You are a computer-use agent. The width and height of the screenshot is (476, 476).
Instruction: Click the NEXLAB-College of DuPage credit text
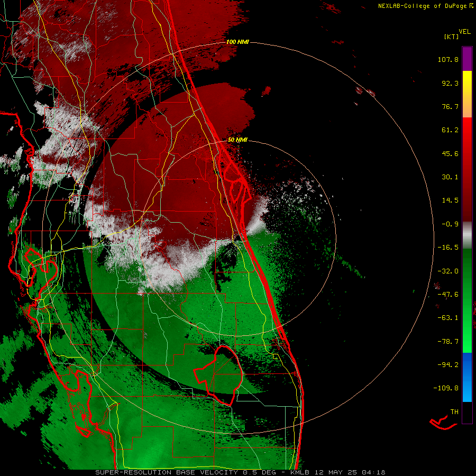(425, 6)
